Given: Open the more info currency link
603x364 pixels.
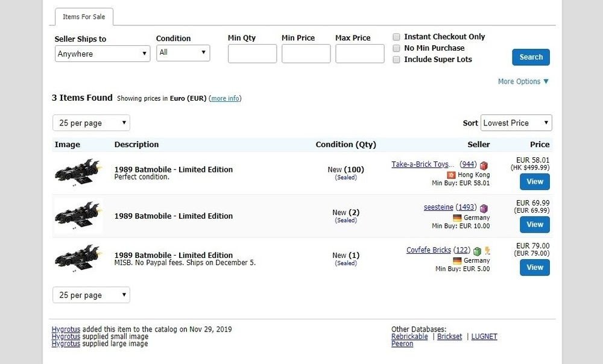Looking at the screenshot, I should tap(226, 98).
